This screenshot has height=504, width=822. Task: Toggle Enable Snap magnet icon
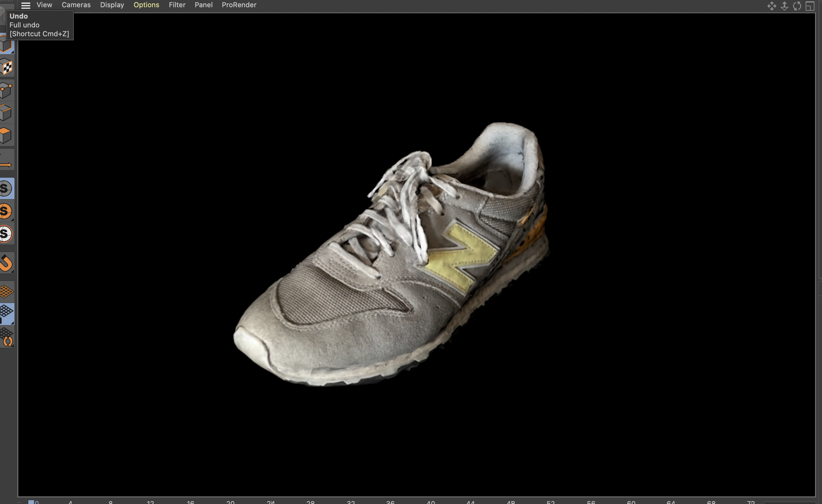(7, 263)
